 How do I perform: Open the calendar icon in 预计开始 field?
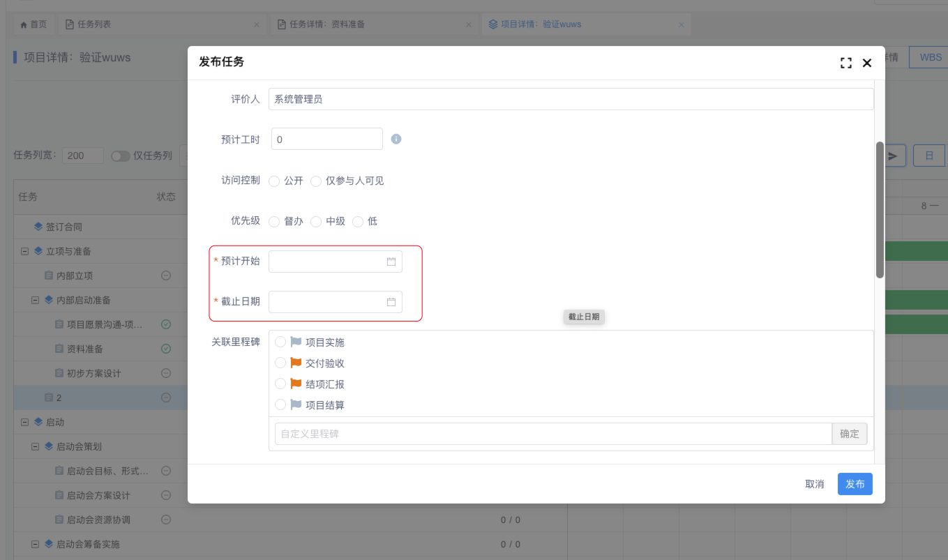391,262
